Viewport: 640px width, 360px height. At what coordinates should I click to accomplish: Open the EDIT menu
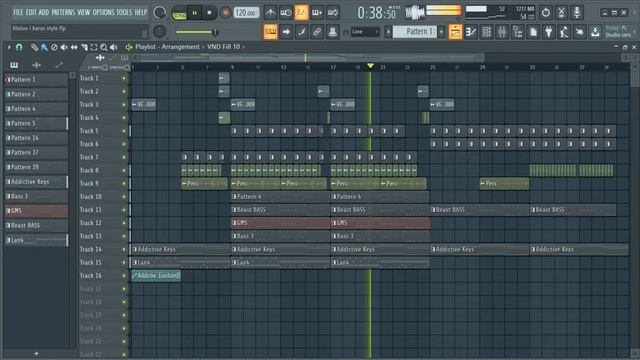click(x=31, y=12)
